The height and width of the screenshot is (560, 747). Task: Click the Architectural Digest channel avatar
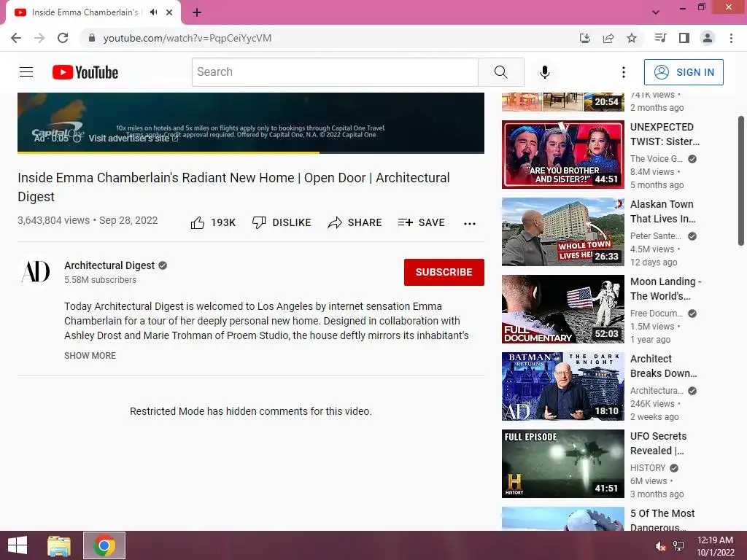(36, 272)
